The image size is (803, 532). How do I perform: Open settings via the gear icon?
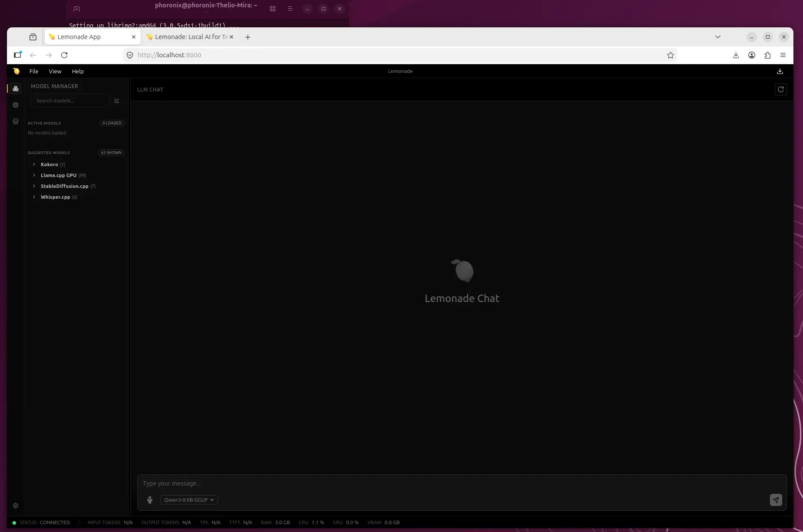16,506
